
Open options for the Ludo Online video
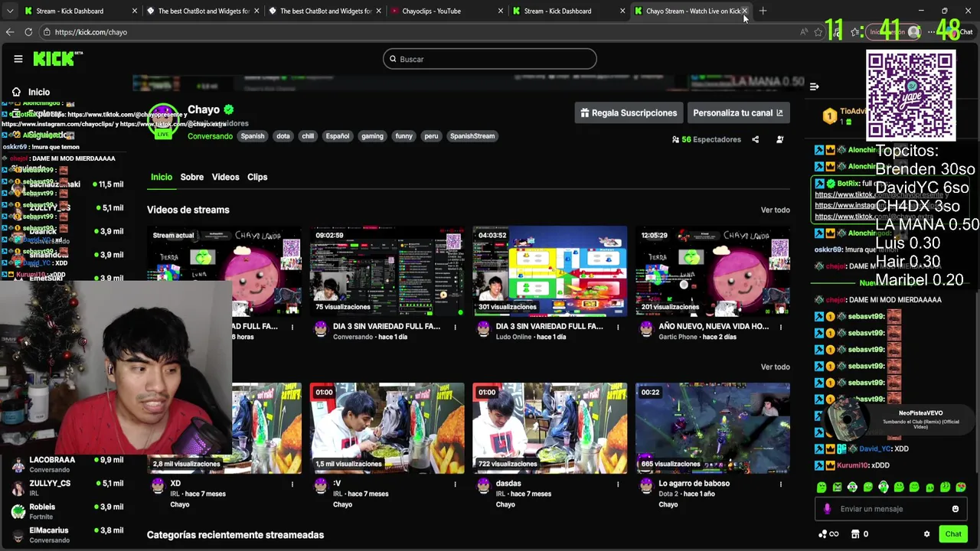[618, 327]
